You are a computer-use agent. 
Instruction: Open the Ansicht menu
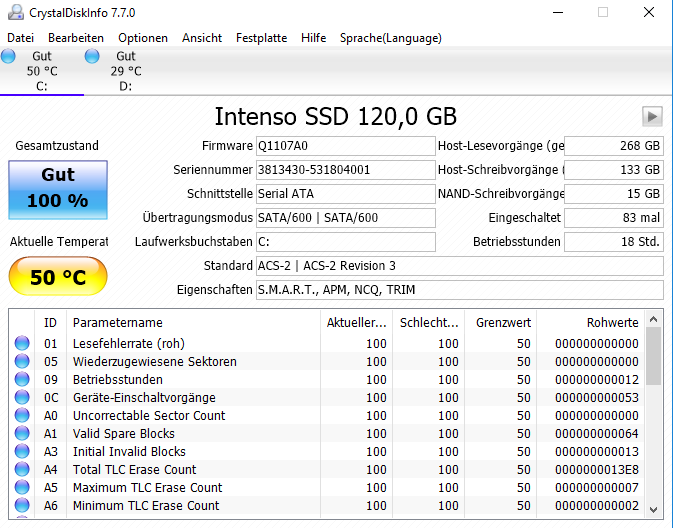[x=202, y=38]
